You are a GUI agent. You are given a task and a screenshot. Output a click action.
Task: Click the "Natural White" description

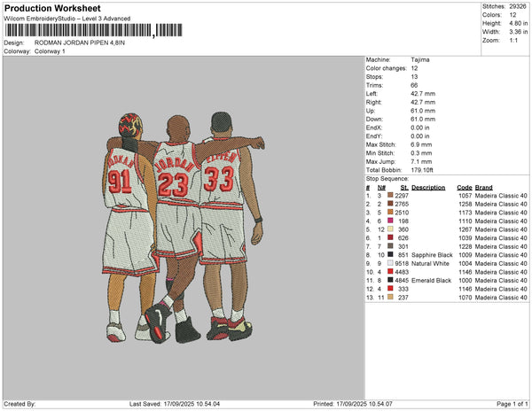pos(430,263)
